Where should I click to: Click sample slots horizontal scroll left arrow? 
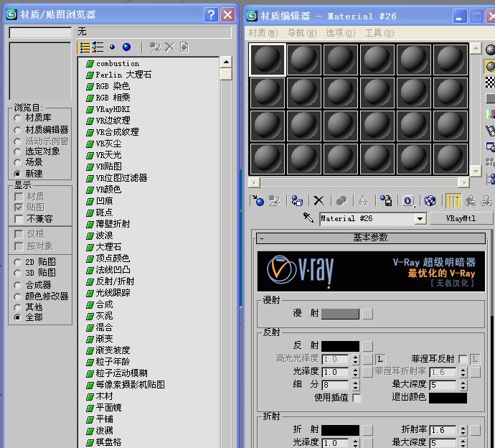(254, 182)
